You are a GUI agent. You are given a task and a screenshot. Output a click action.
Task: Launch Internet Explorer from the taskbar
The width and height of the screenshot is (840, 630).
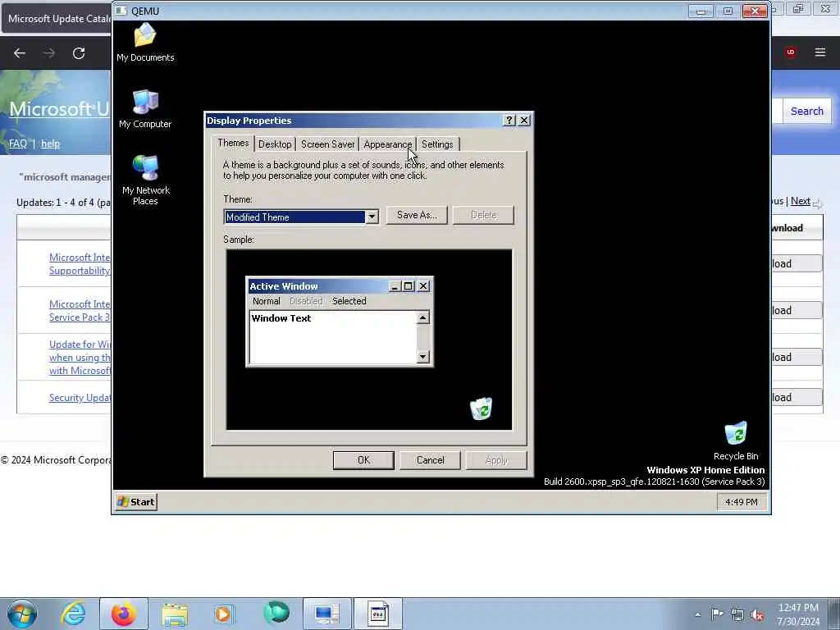73,614
